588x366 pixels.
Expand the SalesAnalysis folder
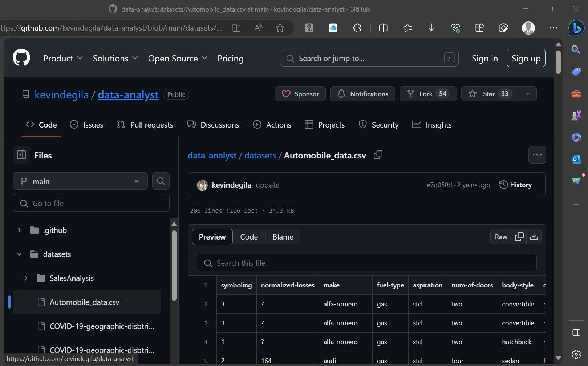click(26, 278)
